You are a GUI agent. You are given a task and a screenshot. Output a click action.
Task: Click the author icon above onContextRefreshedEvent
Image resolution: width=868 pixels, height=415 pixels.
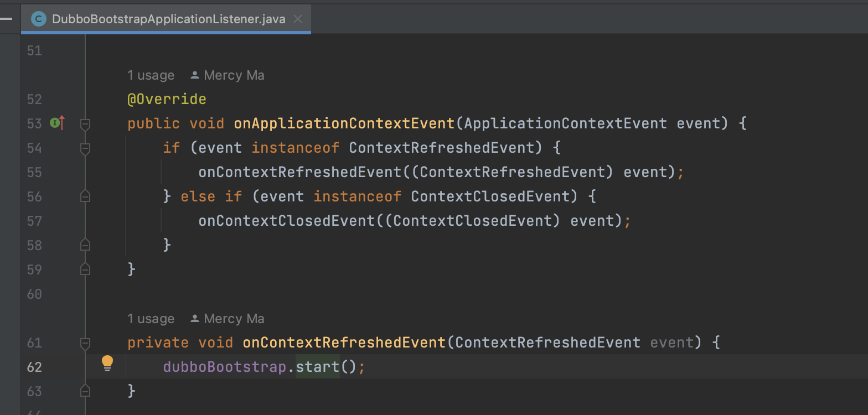(194, 319)
